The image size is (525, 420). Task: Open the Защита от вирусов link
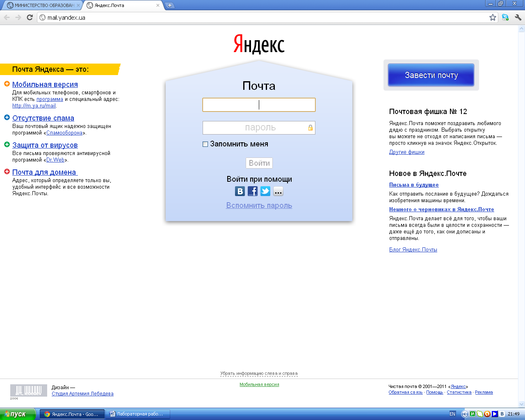45,145
